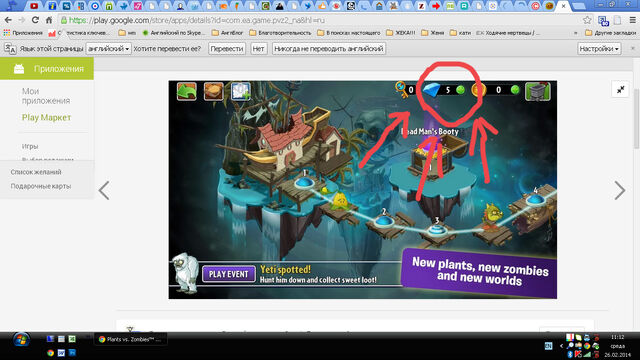Open Список желаний link
640x360 pixels.
point(36,172)
